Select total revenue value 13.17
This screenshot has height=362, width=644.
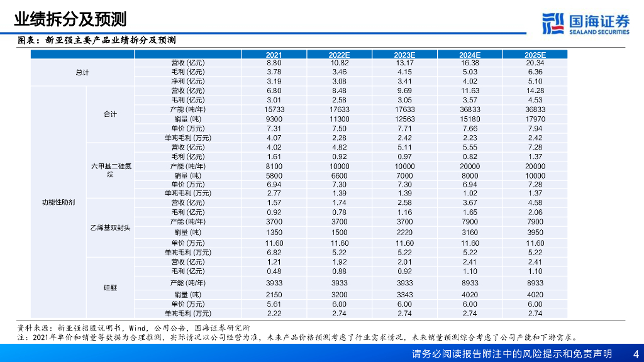[404, 63]
